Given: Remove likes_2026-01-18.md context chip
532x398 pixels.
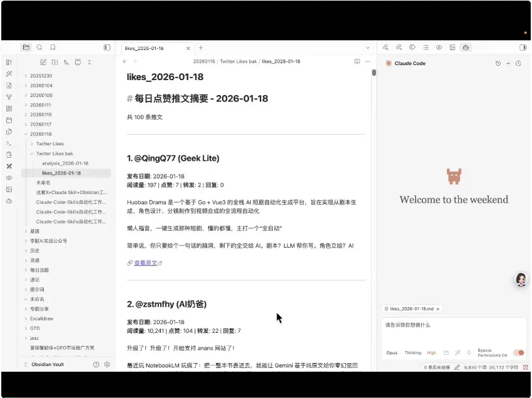Looking at the screenshot, I should (x=438, y=309).
